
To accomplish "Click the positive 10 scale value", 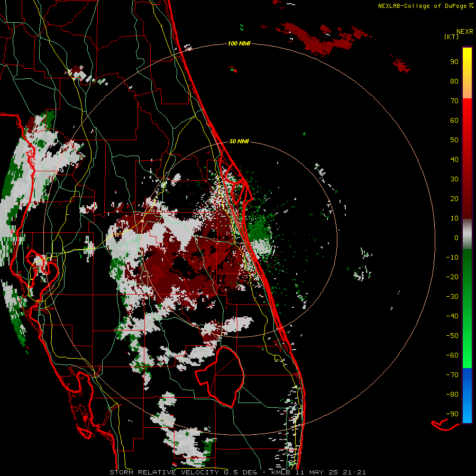I will pyautogui.click(x=454, y=218).
